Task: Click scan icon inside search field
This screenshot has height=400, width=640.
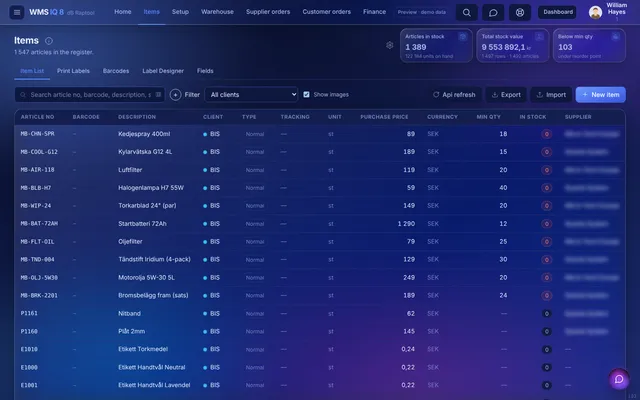Action: pos(158,95)
